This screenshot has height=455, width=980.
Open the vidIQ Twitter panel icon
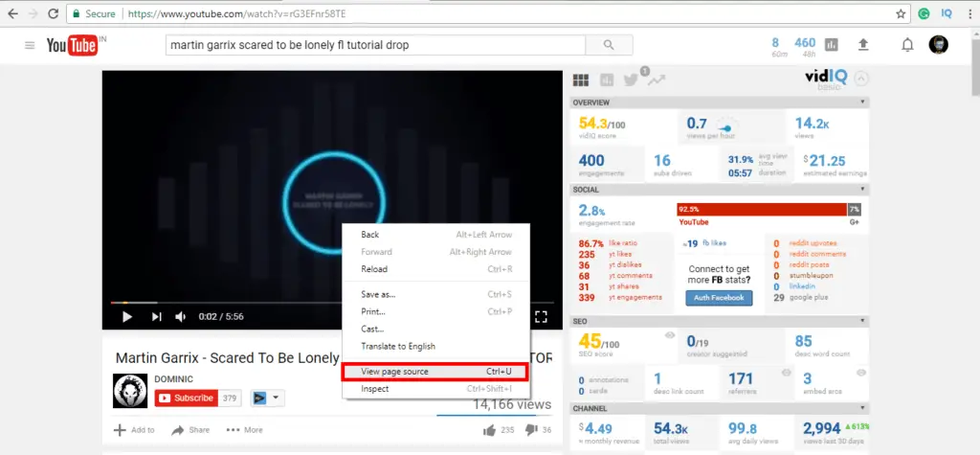[x=631, y=80]
